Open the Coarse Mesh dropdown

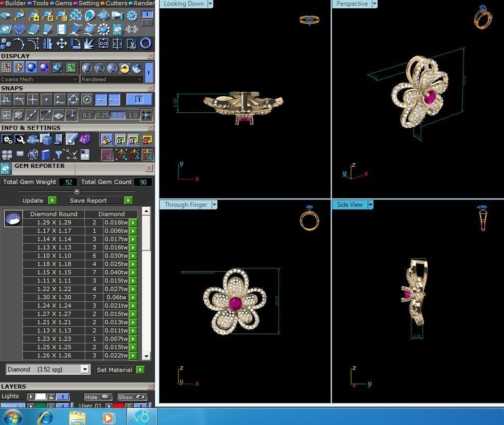[x=39, y=79]
